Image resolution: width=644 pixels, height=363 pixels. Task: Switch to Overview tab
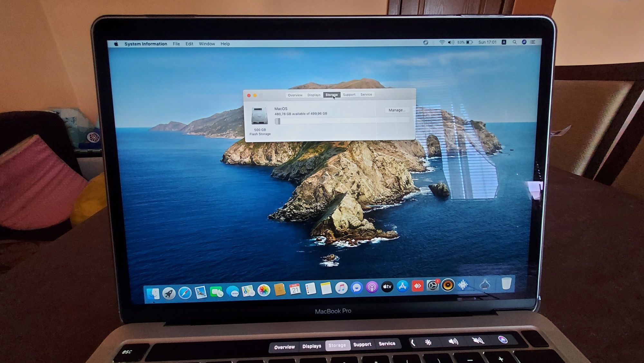point(295,95)
